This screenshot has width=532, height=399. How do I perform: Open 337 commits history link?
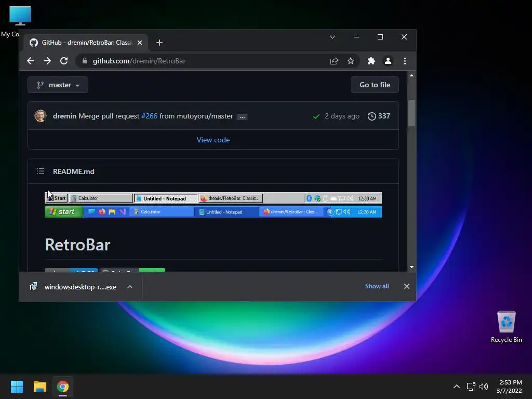point(379,116)
